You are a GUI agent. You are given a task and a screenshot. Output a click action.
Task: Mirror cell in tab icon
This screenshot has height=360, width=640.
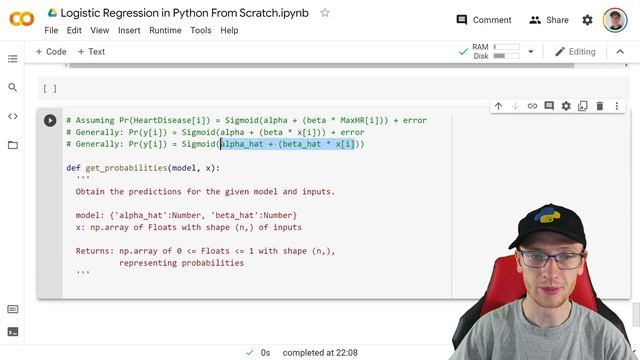[583, 106]
